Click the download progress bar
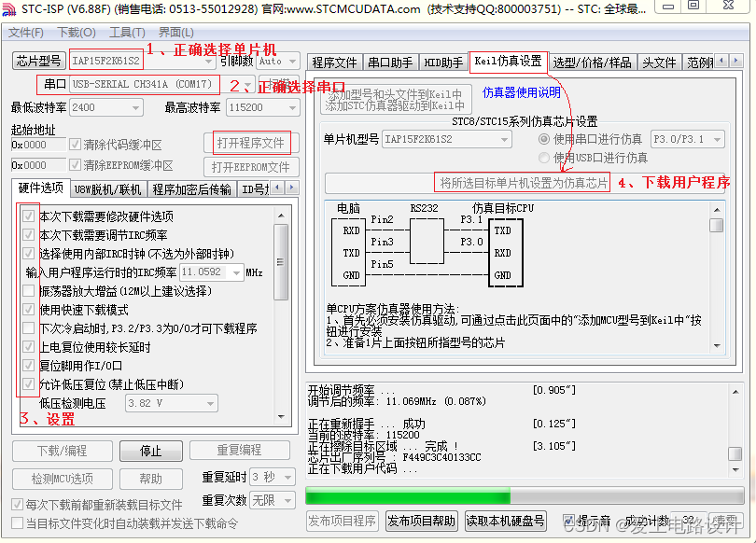Image resolution: width=756 pixels, height=543 pixels. tap(525, 495)
